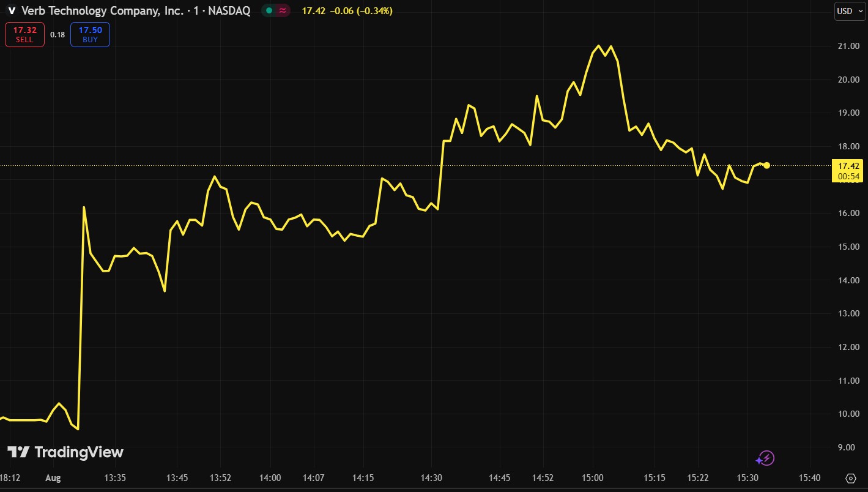Click the 20.00 price axis label
The height and width of the screenshot is (492, 868).
[848, 80]
